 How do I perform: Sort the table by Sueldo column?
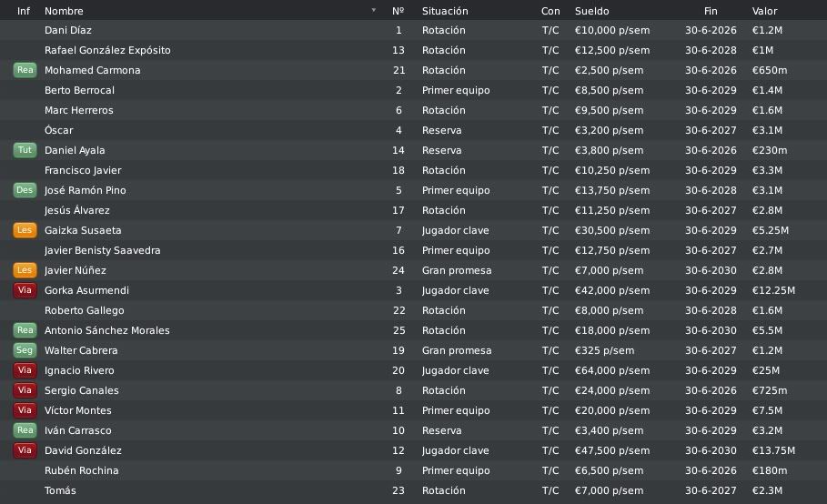[x=591, y=11]
